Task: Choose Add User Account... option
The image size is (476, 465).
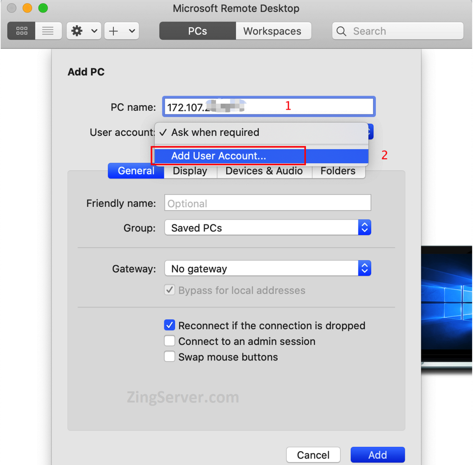Action: click(x=261, y=156)
